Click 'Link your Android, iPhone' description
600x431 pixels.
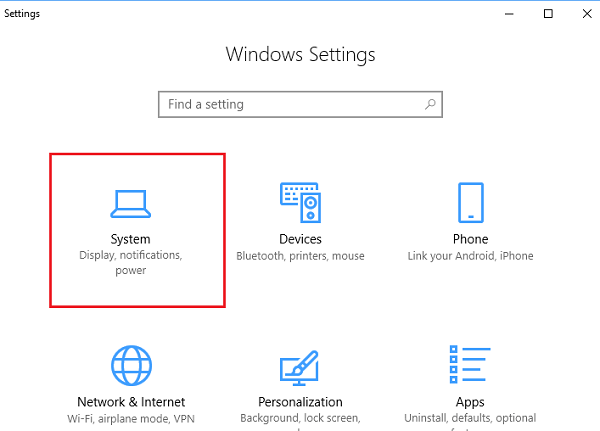[x=470, y=256]
